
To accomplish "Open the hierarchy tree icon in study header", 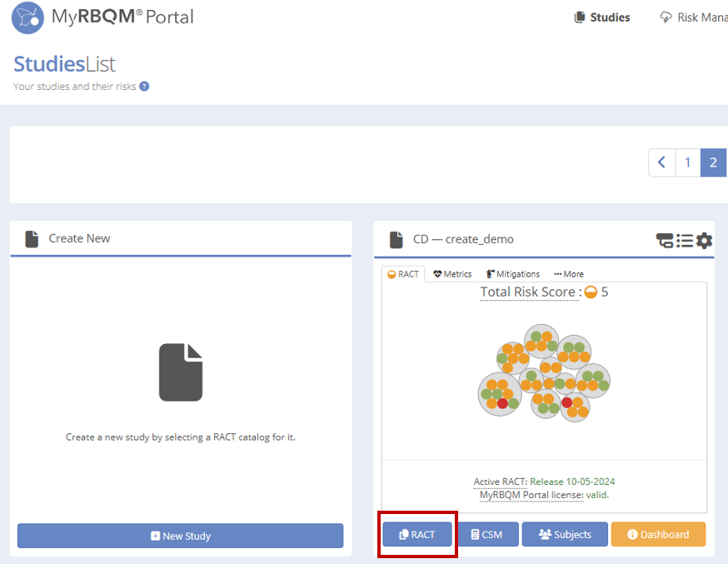I will [x=665, y=241].
